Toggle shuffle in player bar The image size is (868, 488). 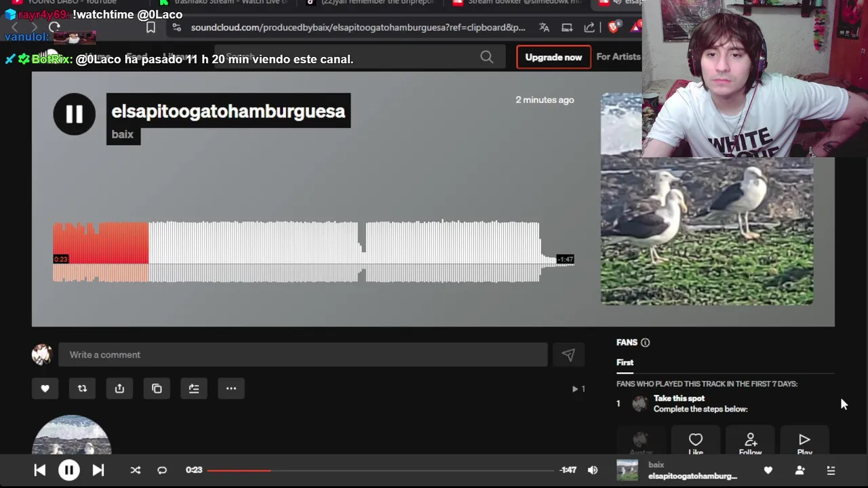[135, 470]
